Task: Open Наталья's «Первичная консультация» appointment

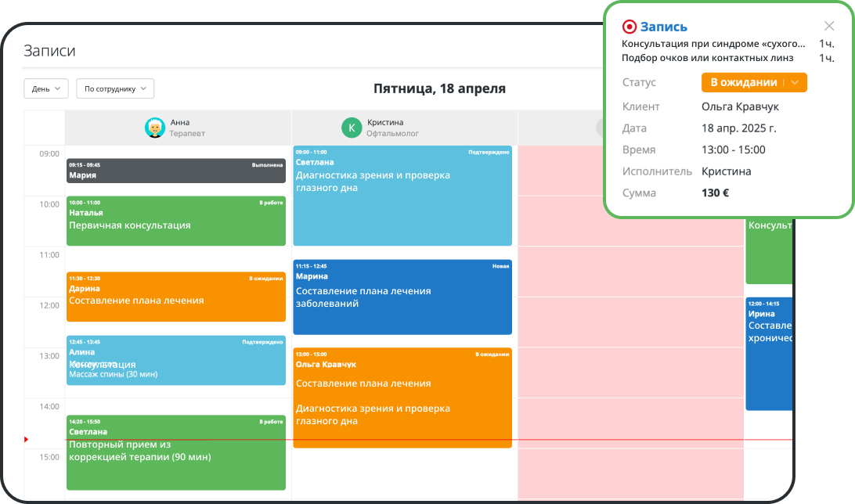Action: (175, 219)
